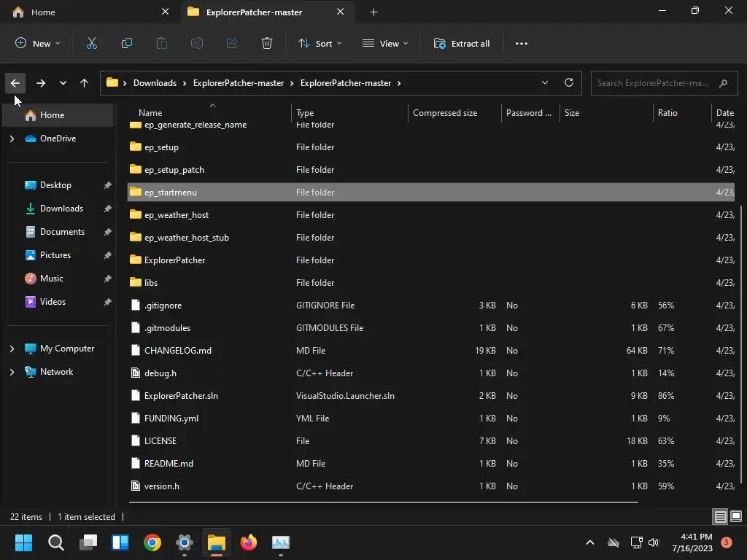Open the New dropdown menu

tap(38, 43)
